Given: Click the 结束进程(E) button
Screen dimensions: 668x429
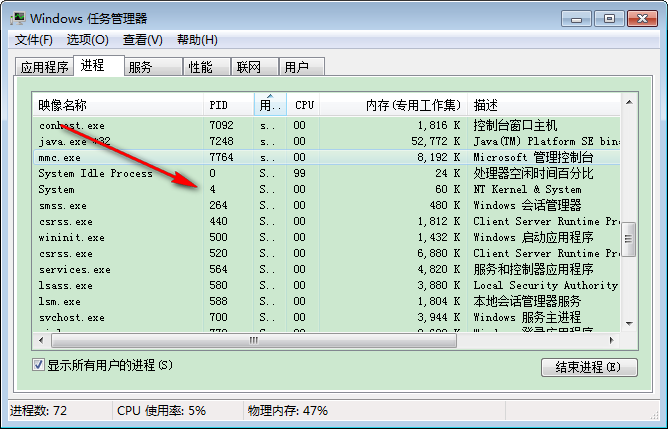Looking at the screenshot, I should click(x=589, y=367).
